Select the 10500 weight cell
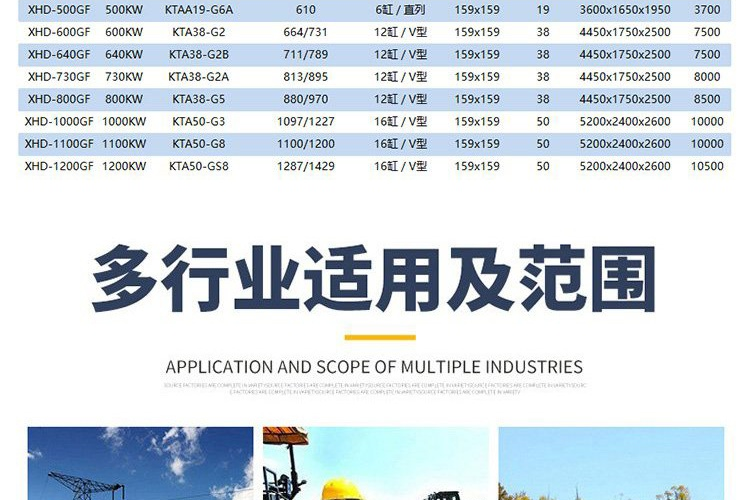This screenshot has height=500, width=750. point(707,166)
